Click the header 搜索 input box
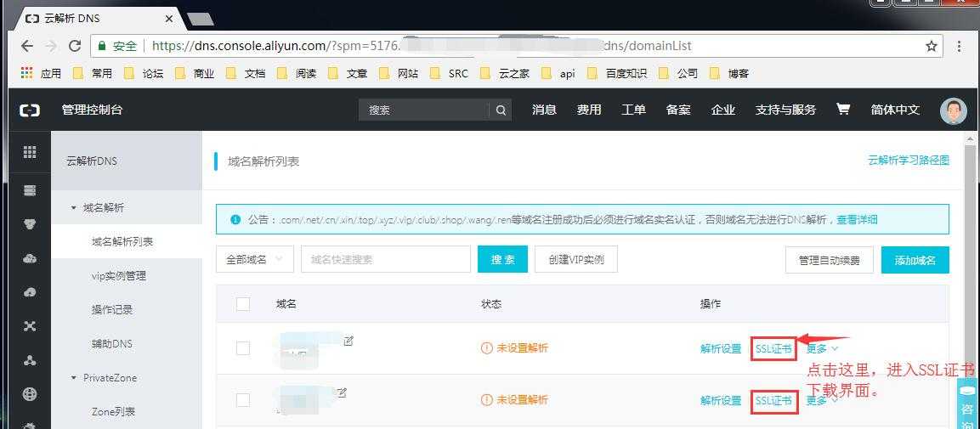This screenshot has height=429, width=980. tap(424, 110)
